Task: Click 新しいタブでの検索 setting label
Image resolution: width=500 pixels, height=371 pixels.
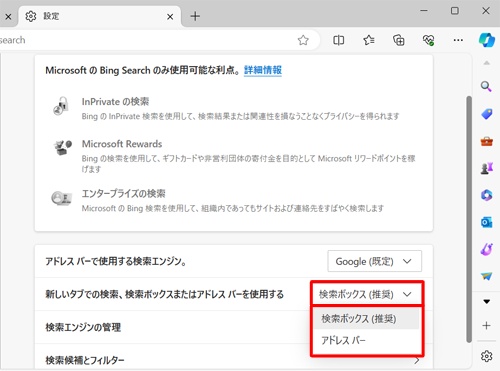Action: tap(165, 294)
